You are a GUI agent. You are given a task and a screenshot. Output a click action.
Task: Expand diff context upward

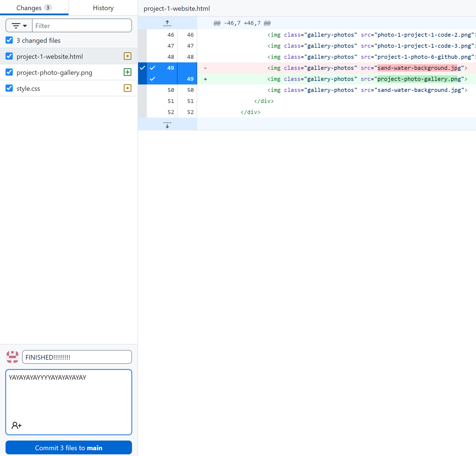pos(167,23)
